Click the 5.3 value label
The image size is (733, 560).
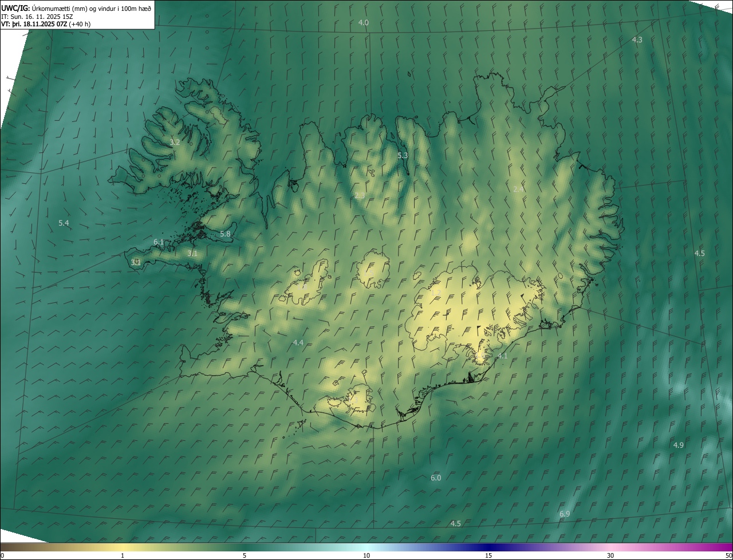(403, 155)
